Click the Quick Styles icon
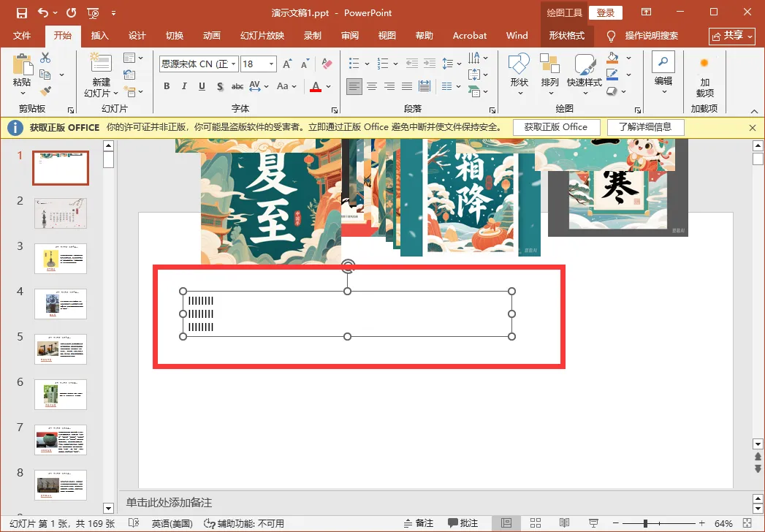This screenshot has width=765, height=532. (585, 64)
